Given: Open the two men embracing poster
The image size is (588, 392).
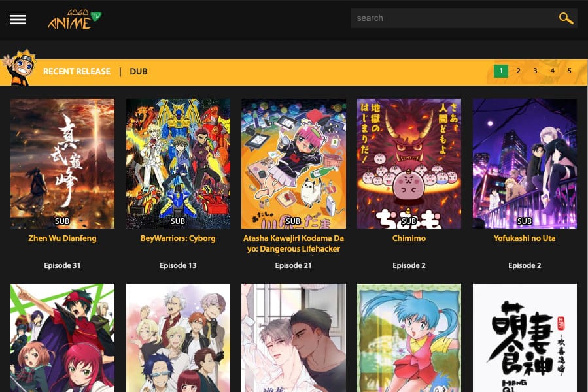Looking at the screenshot, I should pyautogui.click(x=294, y=338).
